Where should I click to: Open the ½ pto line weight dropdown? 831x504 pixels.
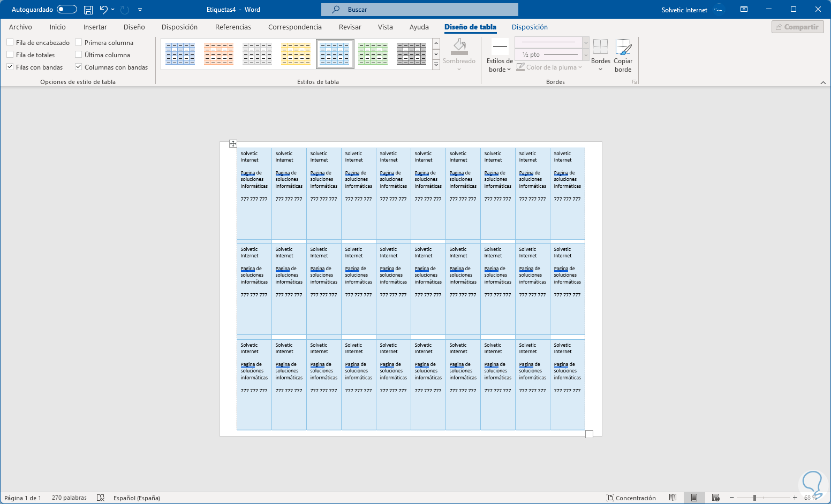click(x=586, y=55)
